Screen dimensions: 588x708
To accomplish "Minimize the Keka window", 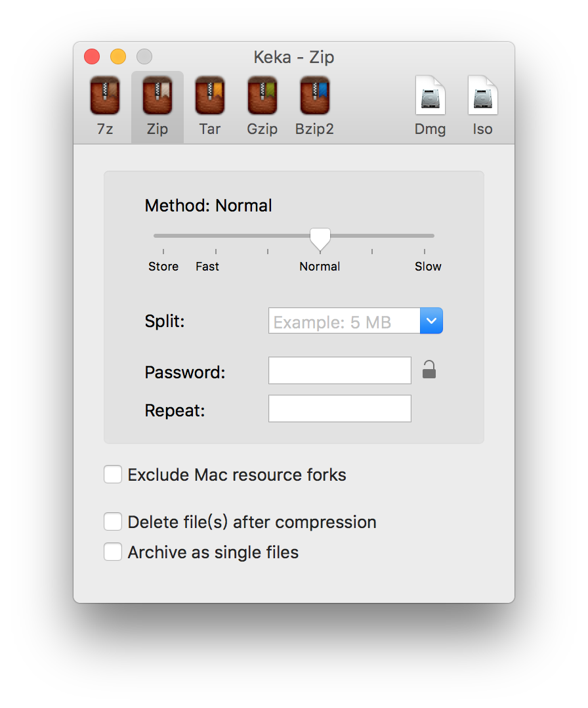I will 118,57.
